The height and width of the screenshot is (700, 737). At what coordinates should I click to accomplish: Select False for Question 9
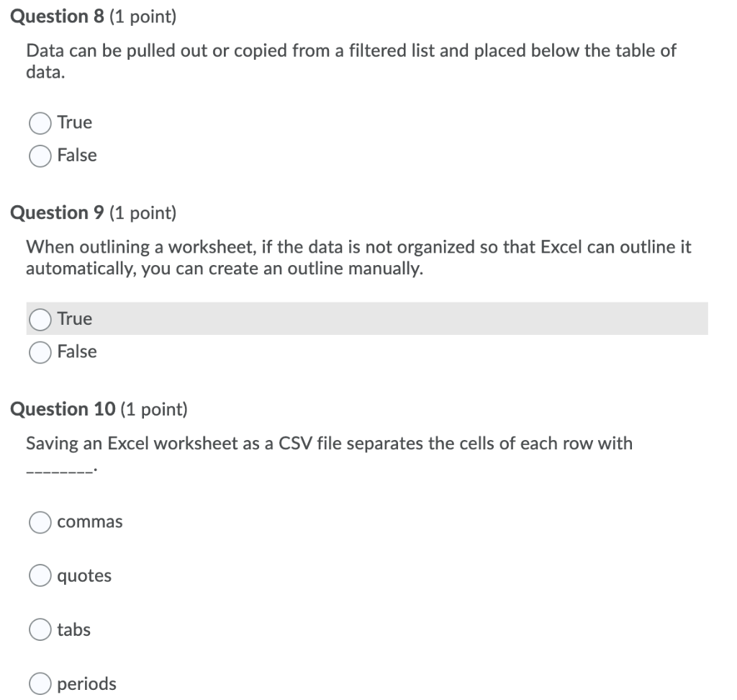pos(40,352)
